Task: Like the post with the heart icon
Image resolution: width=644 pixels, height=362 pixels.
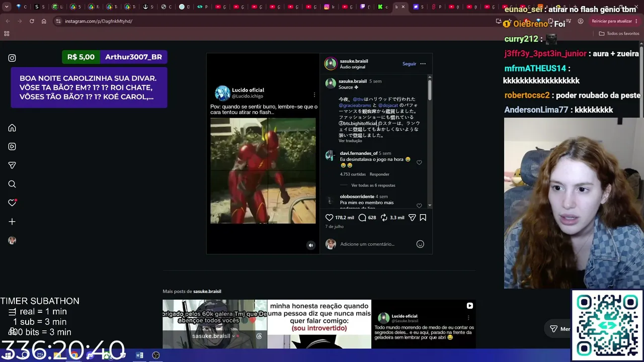Action: point(329,218)
